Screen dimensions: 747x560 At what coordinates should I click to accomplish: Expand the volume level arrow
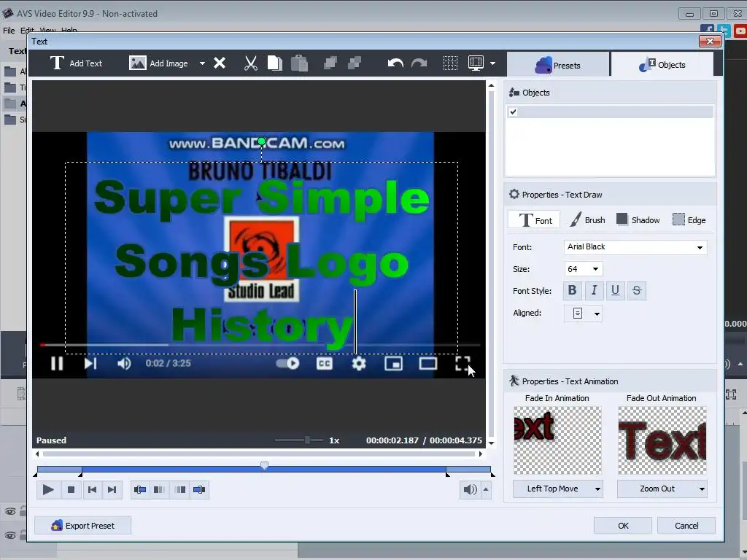pos(486,489)
